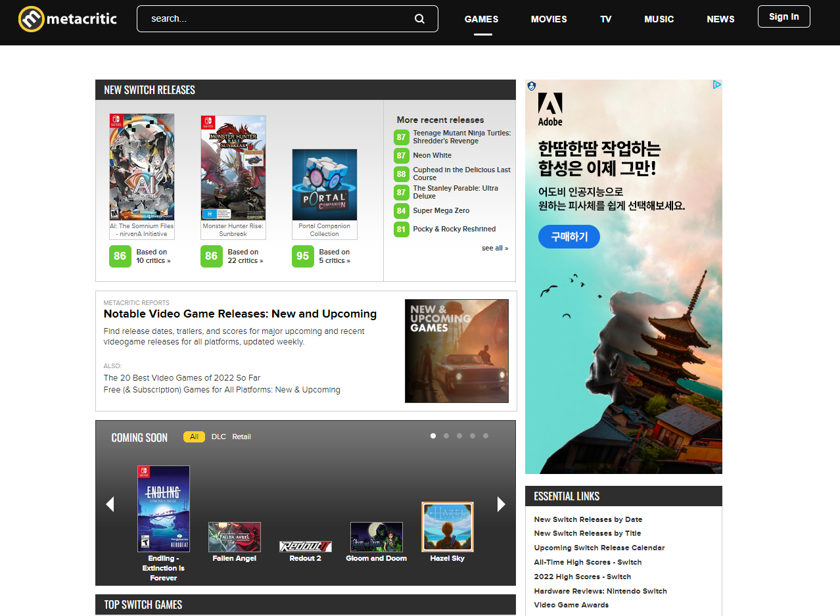Open New & Upcoming Games article image
This screenshot has width=840, height=616.
[457, 351]
